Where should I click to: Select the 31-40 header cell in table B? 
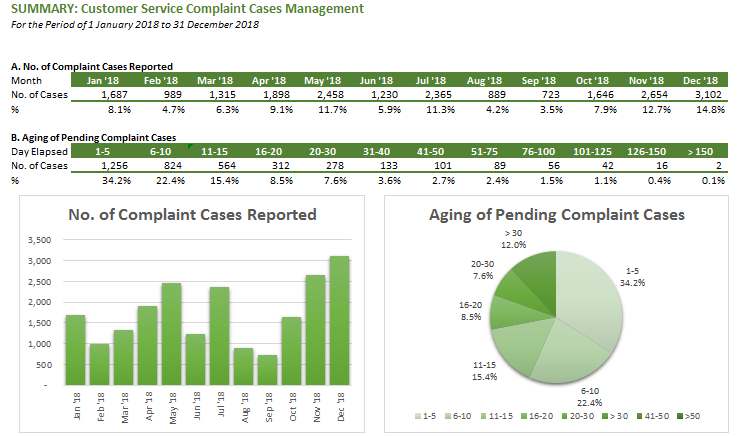pyautogui.click(x=376, y=152)
